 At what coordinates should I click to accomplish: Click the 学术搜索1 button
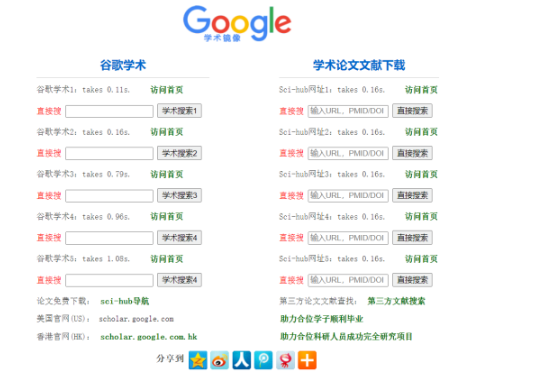179,111
